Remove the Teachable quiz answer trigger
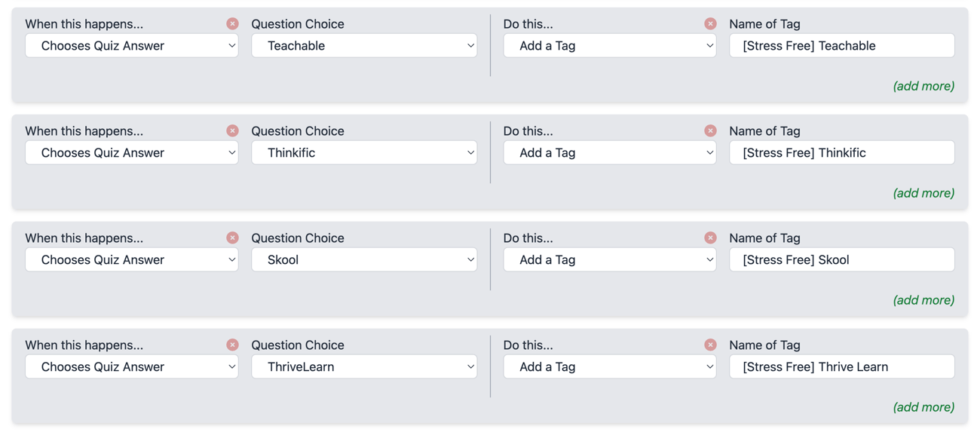 pyautogui.click(x=232, y=24)
